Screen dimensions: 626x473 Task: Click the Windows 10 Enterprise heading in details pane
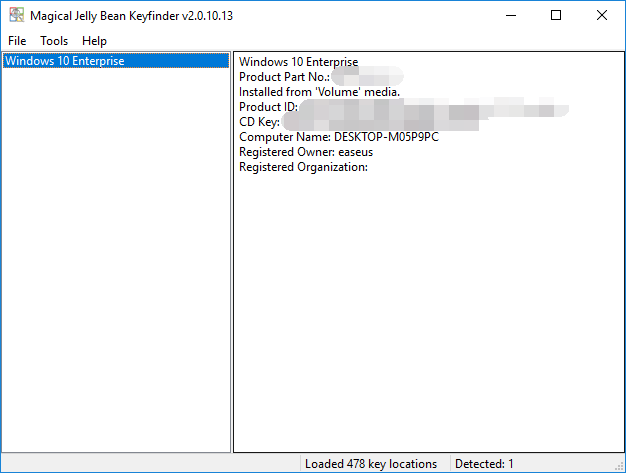point(298,62)
